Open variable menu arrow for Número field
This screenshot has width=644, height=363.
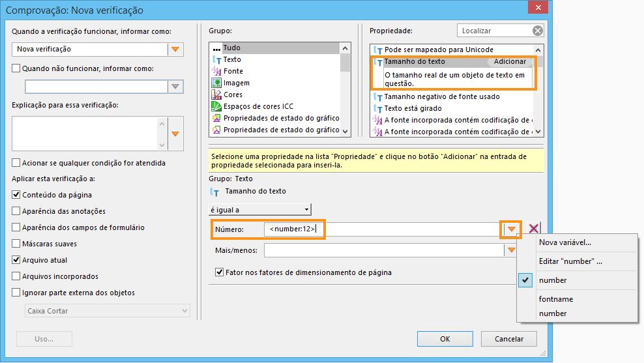tap(511, 229)
